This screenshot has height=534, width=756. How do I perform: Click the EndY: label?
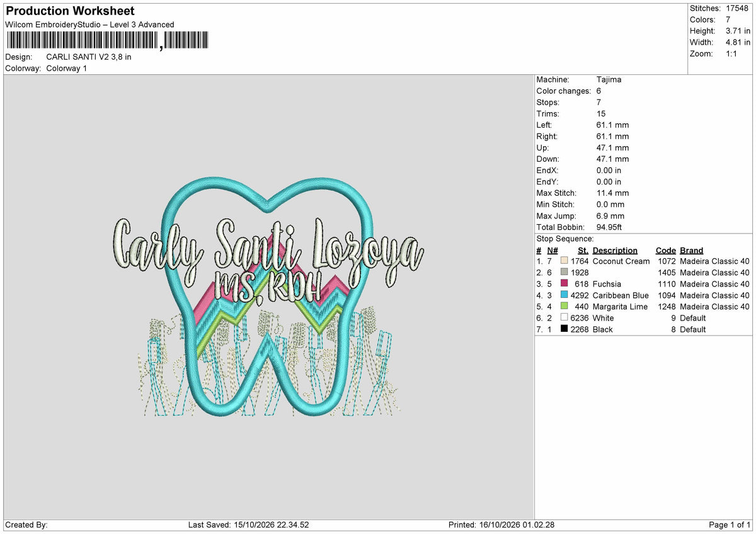point(547,181)
